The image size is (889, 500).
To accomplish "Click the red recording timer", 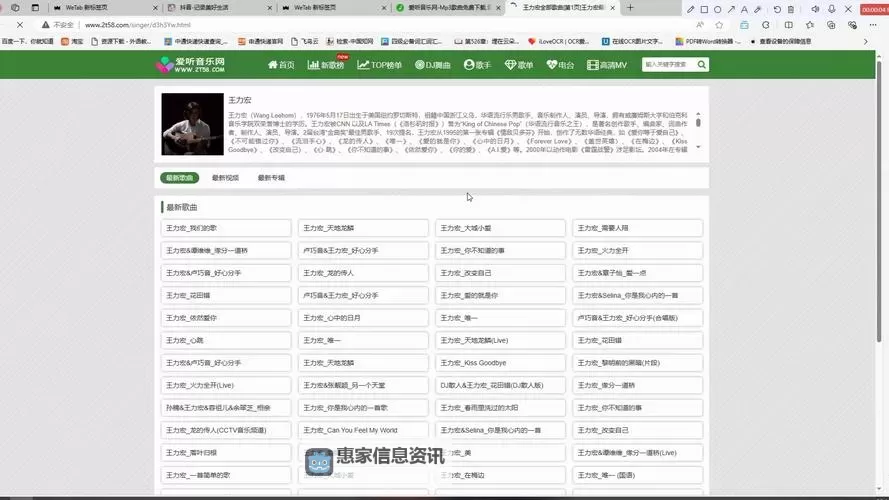I will [874, 9].
